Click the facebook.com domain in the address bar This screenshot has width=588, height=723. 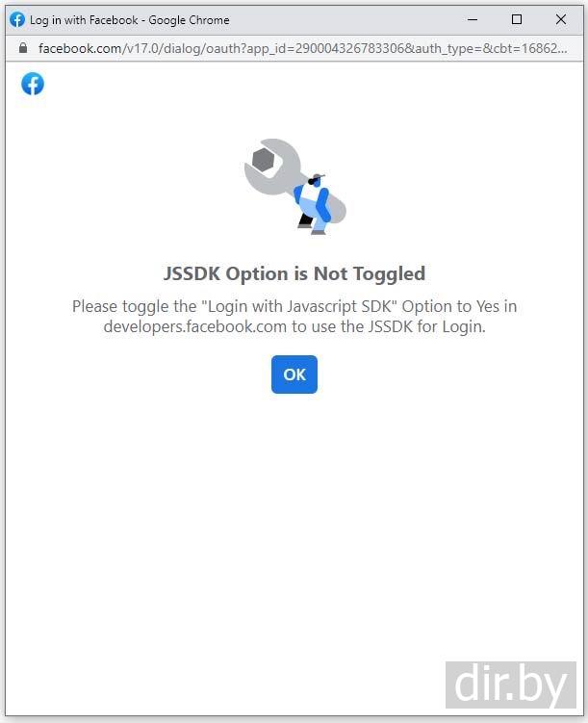[79, 48]
